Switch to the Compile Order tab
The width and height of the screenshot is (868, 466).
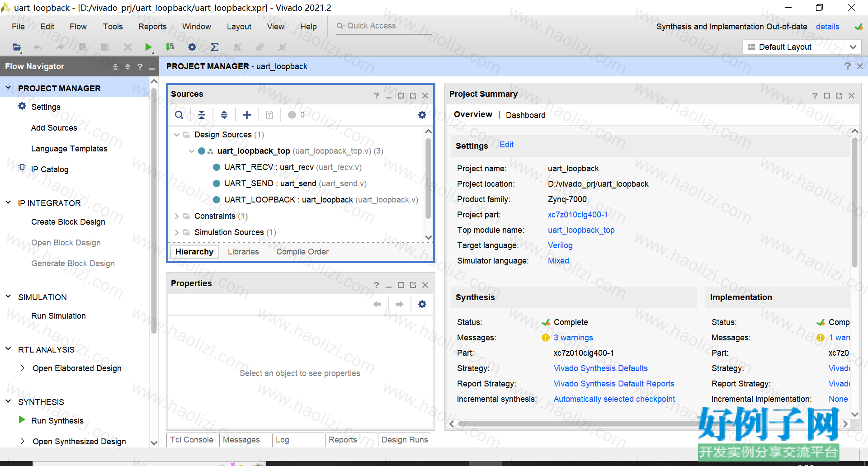(302, 252)
